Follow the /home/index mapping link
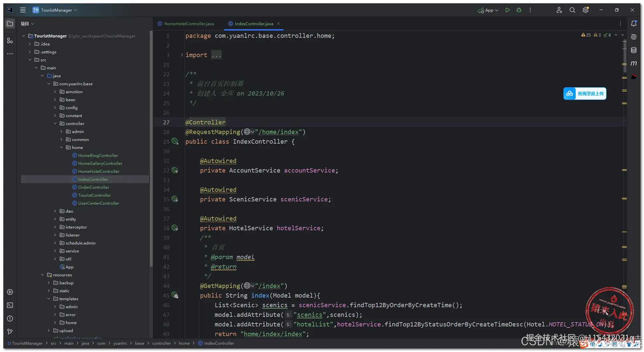644x352 pixels. pos(278,132)
